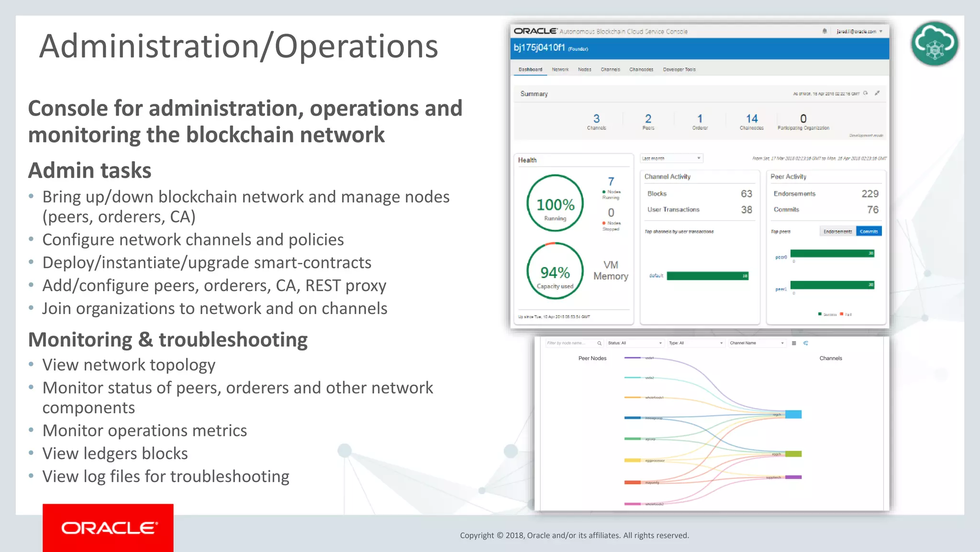This screenshot has width=980, height=552.
Task: Click the wholefoods2 pink peer node
Action: click(633, 504)
